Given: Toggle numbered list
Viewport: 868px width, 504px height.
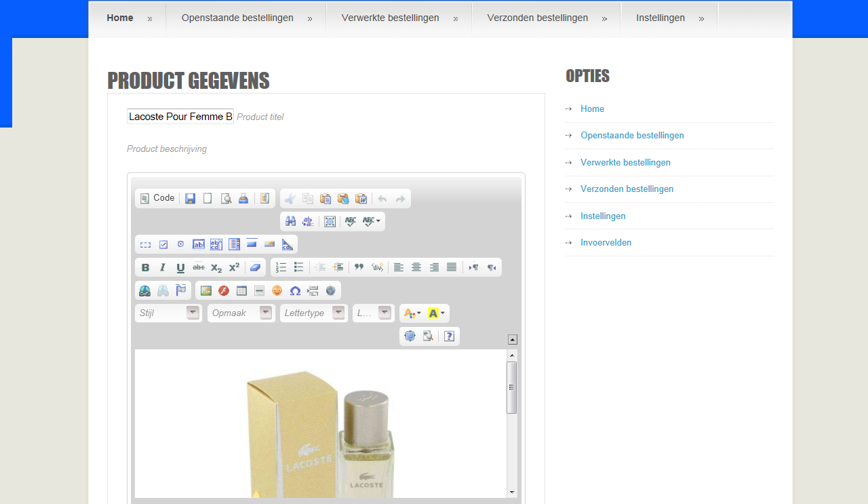Looking at the screenshot, I should 281,267.
